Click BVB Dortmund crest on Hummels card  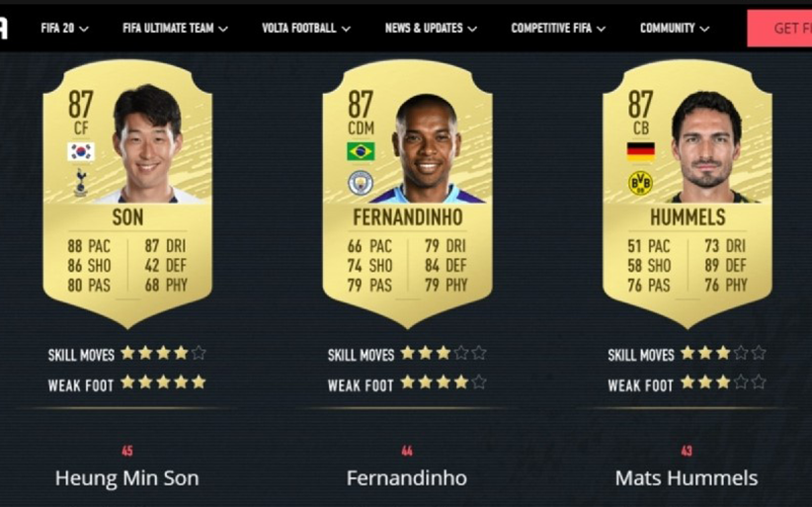(x=640, y=183)
